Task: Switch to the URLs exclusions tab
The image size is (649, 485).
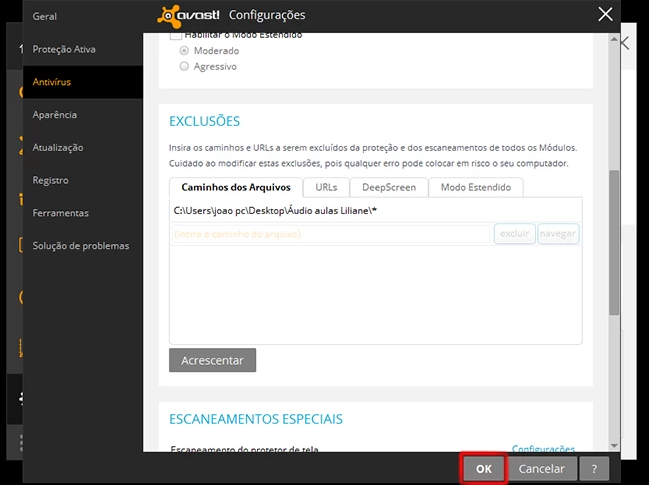Action: click(x=326, y=187)
